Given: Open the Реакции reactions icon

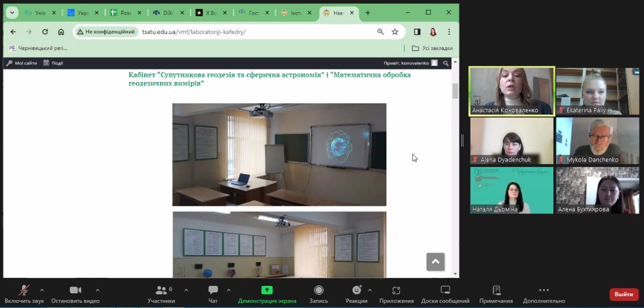Looking at the screenshot, I should (357, 290).
